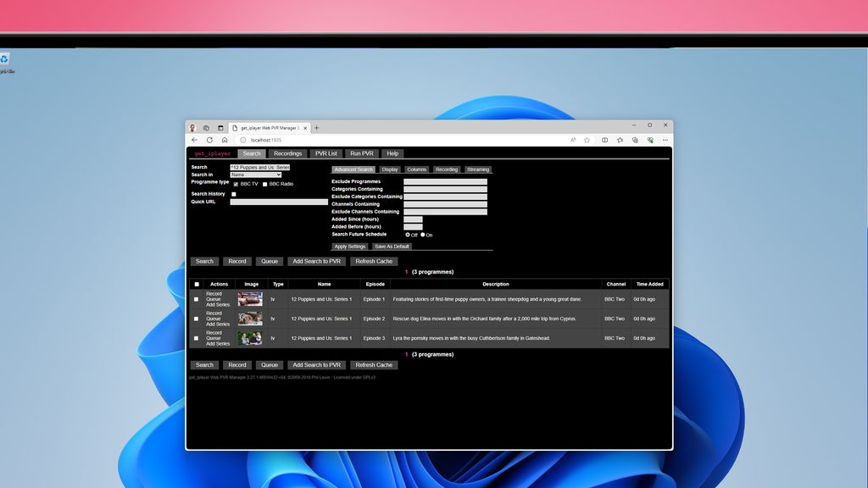Add this page to favorites via star icon
This screenshot has width=868, height=488.
586,139
